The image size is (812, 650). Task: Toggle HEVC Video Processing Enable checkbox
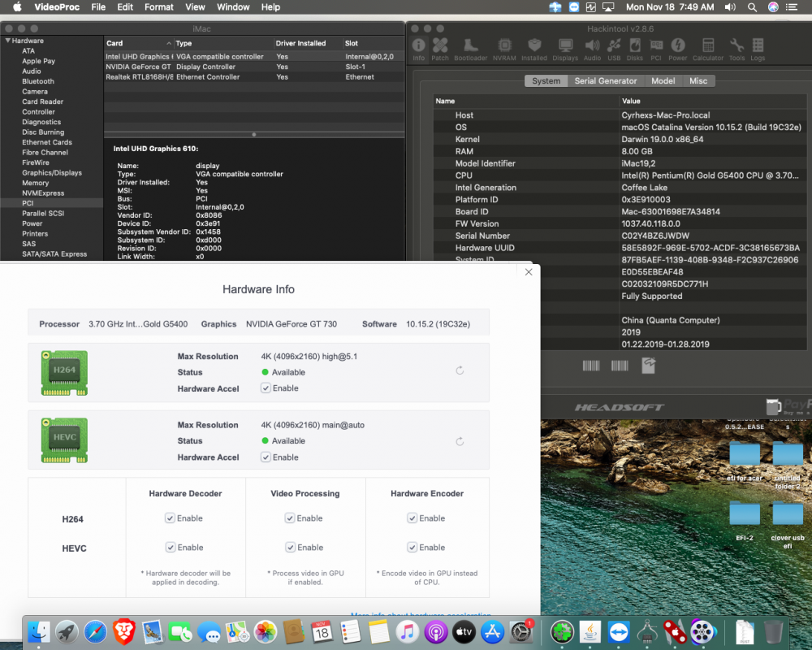(x=290, y=548)
